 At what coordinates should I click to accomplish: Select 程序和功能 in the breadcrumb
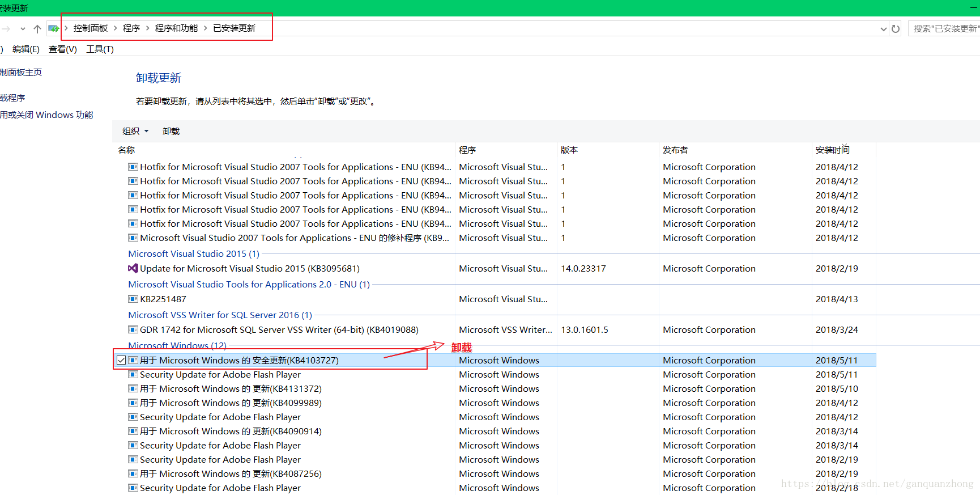coord(177,28)
